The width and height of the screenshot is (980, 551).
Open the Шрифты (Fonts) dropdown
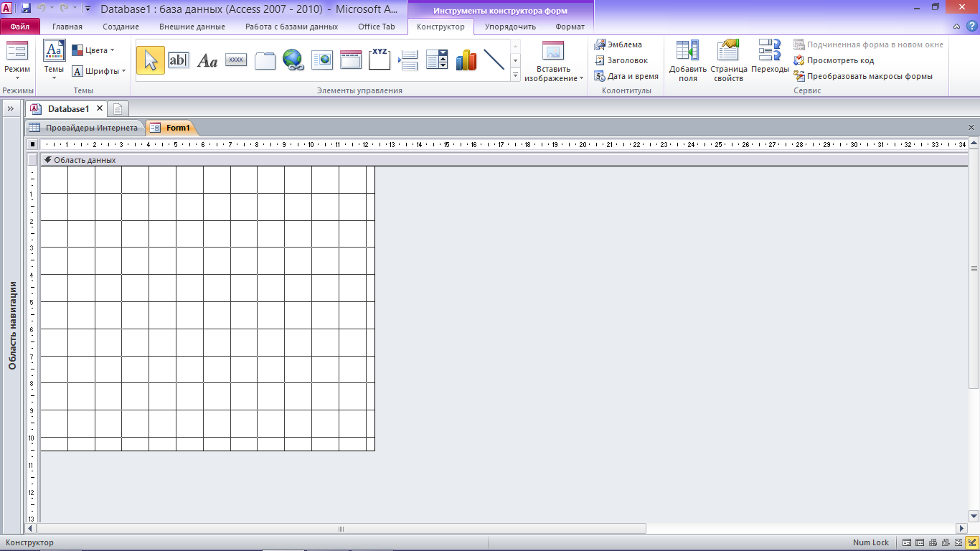(99, 71)
